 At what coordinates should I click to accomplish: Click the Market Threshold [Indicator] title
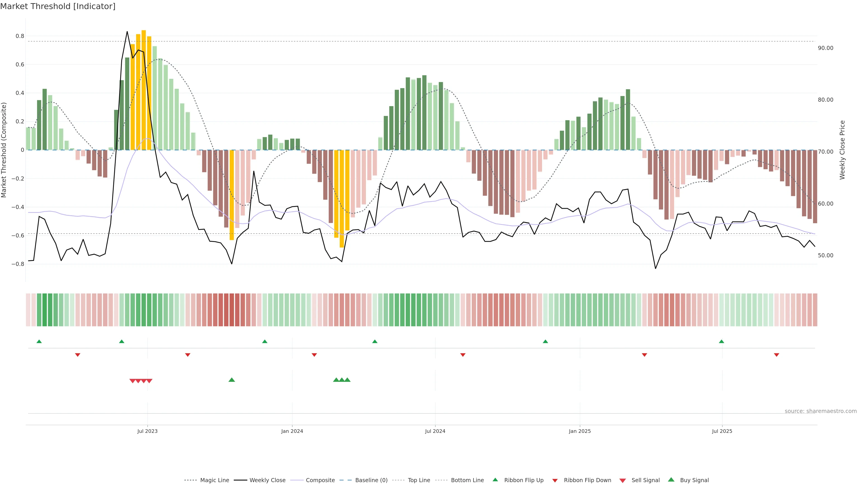[x=58, y=6]
